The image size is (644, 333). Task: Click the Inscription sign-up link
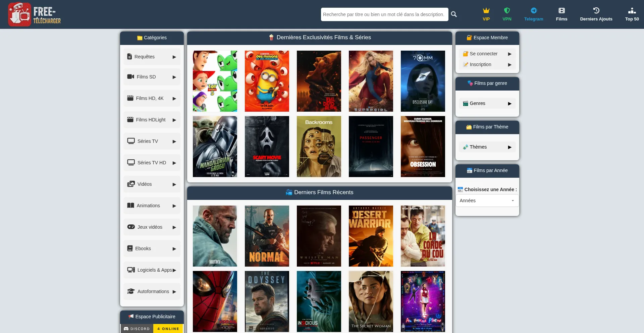pos(487,64)
